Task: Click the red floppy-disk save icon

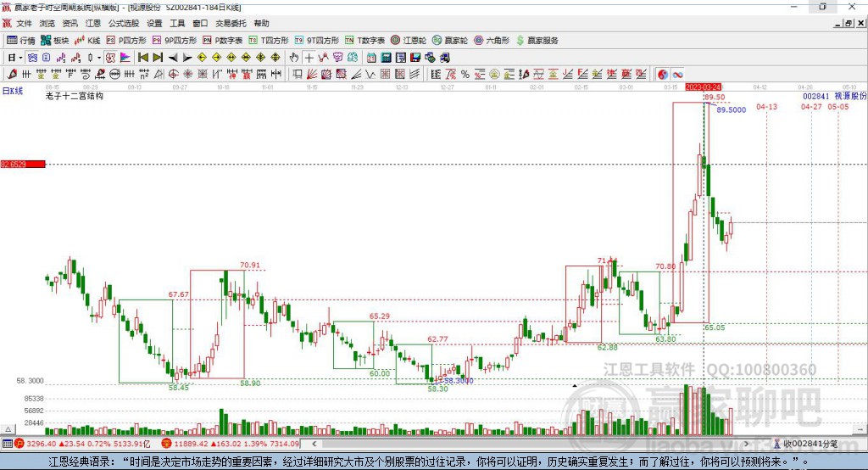Action: point(415,58)
